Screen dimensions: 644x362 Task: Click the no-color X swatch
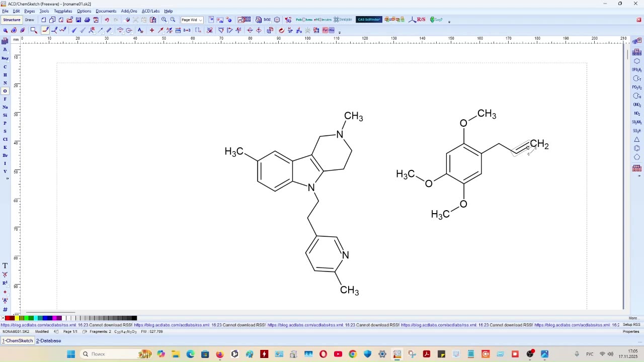(x=3, y=318)
